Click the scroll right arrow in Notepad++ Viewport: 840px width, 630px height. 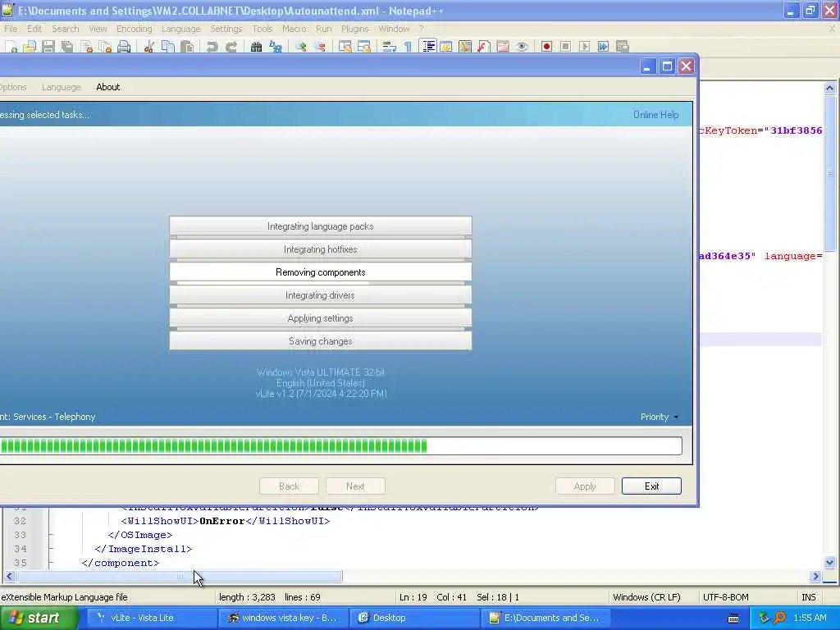click(x=815, y=577)
